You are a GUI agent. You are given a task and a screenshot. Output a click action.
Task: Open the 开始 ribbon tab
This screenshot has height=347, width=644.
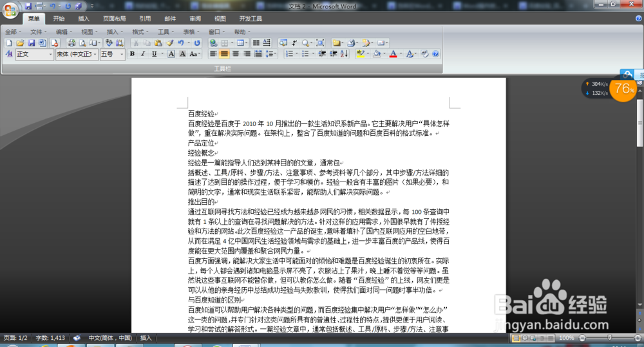click(x=59, y=19)
